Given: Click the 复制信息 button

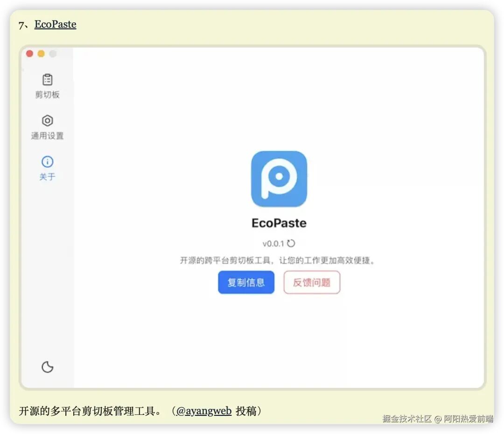Looking at the screenshot, I should pos(246,282).
